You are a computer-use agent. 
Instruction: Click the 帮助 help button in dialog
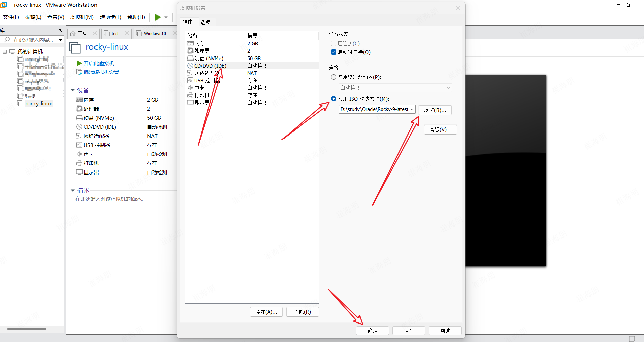click(445, 331)
